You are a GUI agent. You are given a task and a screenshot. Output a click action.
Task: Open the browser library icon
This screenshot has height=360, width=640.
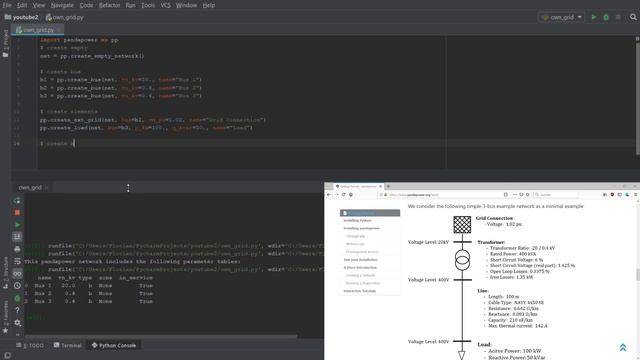605,195
